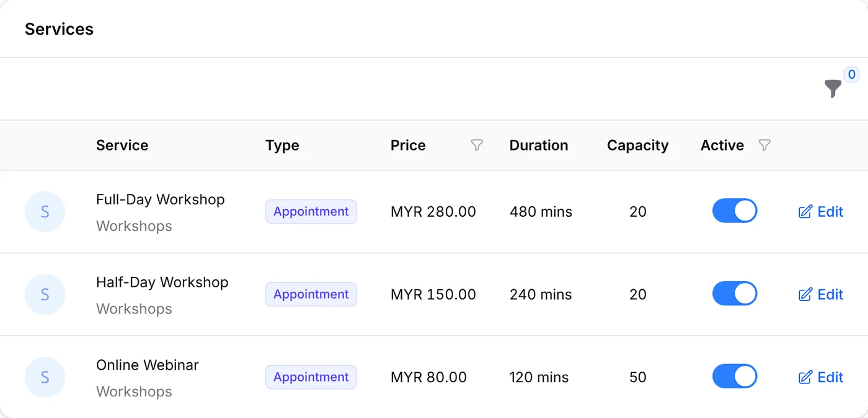Click Appointment tag in Half-Day Workshop row
868x418 pixels.
[x=311, y=295]
